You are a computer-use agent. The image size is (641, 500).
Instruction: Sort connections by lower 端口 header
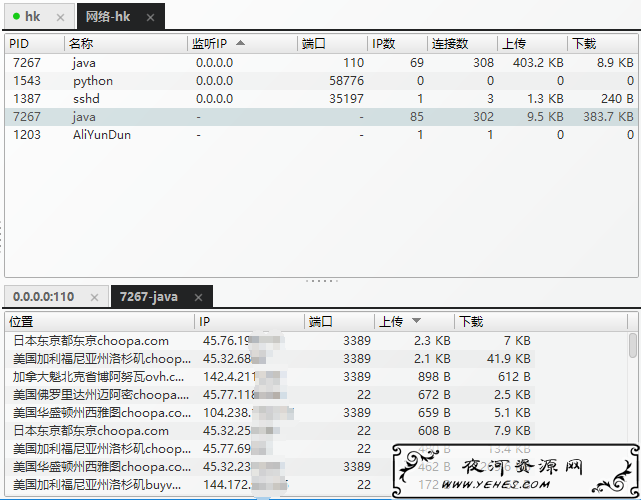click(339, 322)
